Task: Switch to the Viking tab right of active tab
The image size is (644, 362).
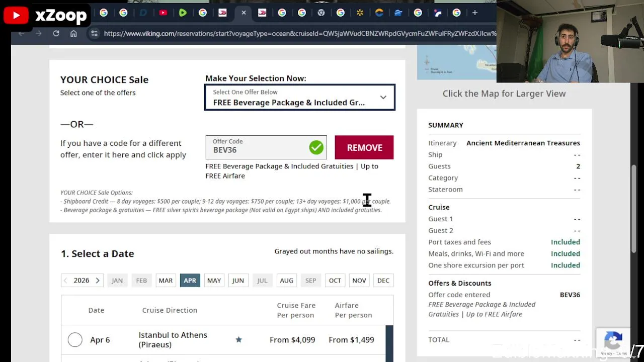Action: [262, 13]
